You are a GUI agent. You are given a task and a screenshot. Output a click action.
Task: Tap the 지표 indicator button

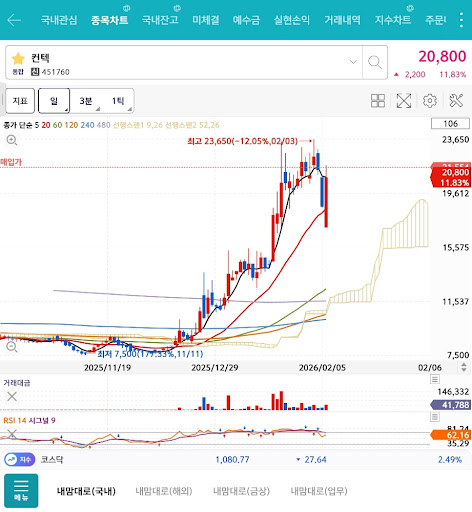pyautogui.click(x=20, y=101)
